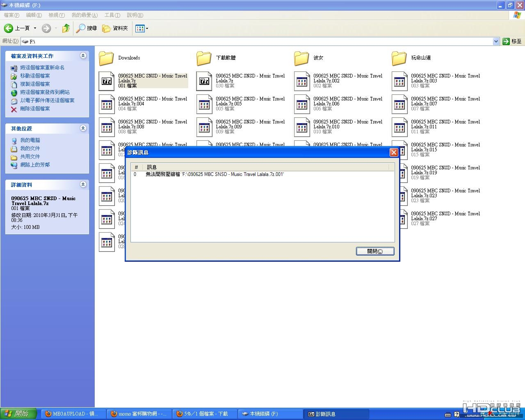The image size is (525, 420).
Task: Close the 診斷訊息 dialog with X
Action: click(394, 152)
